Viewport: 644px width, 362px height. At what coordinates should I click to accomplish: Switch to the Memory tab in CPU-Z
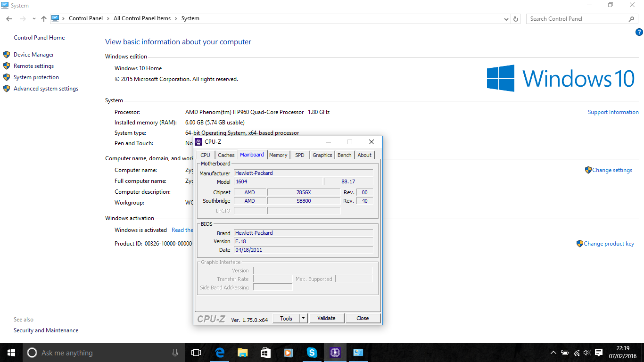[278, 155]
